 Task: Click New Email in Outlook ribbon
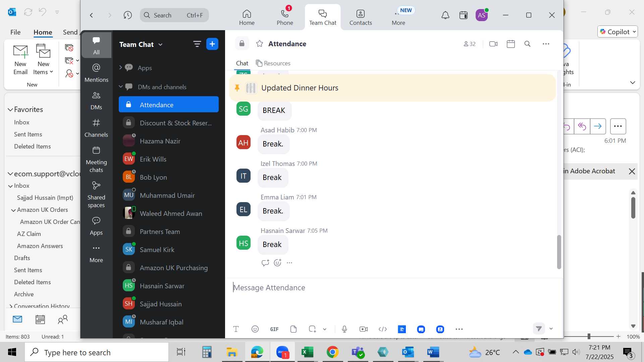coord(20,60)
